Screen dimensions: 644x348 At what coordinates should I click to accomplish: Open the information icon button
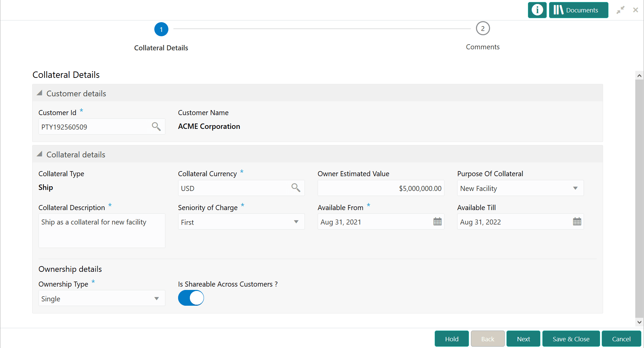pos(537,10)
